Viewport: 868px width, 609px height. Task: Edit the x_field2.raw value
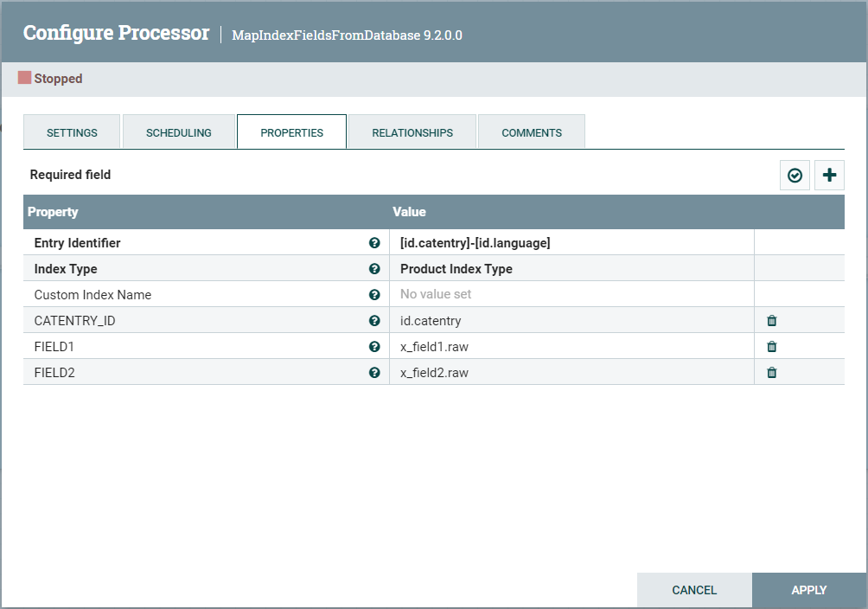pyautogui.click(x=571, y=373)
